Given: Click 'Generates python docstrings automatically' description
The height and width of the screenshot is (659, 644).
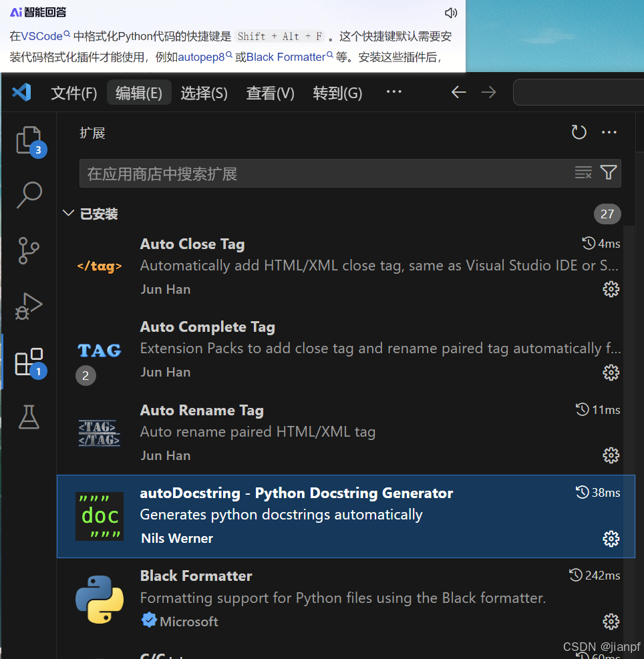Looking at the screenshot, I should click(281, 514).
